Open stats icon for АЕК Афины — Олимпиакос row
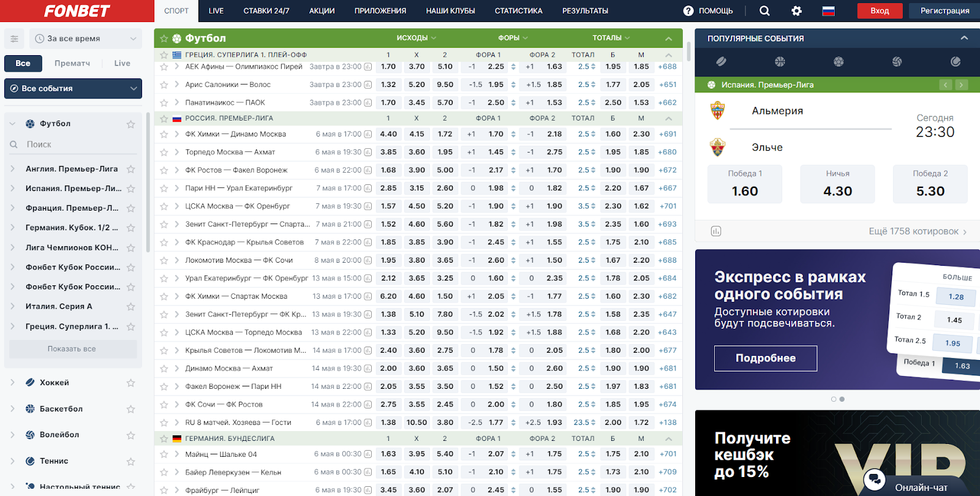The image size is (980, 496). 368,67
